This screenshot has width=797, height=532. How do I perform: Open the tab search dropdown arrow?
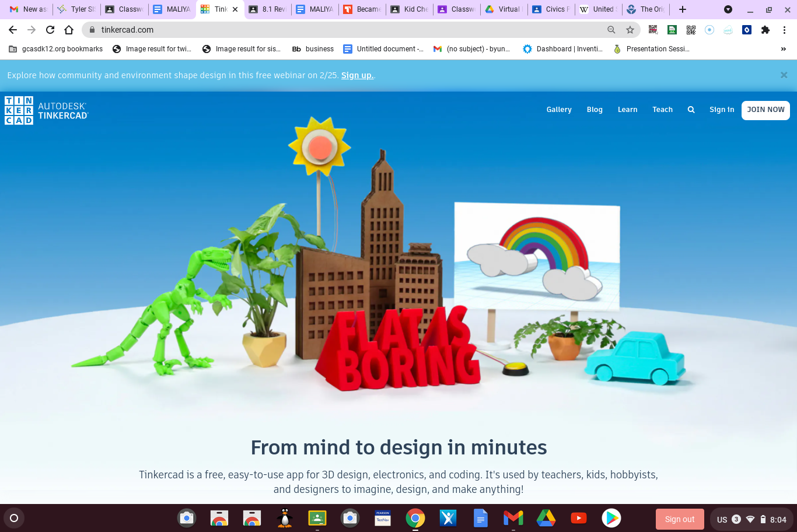pos(728,9)
